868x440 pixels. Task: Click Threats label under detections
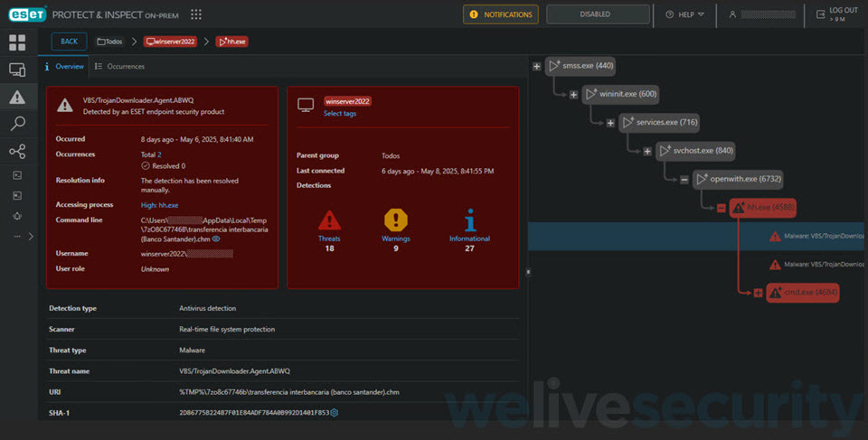click(x=329, y=239)
